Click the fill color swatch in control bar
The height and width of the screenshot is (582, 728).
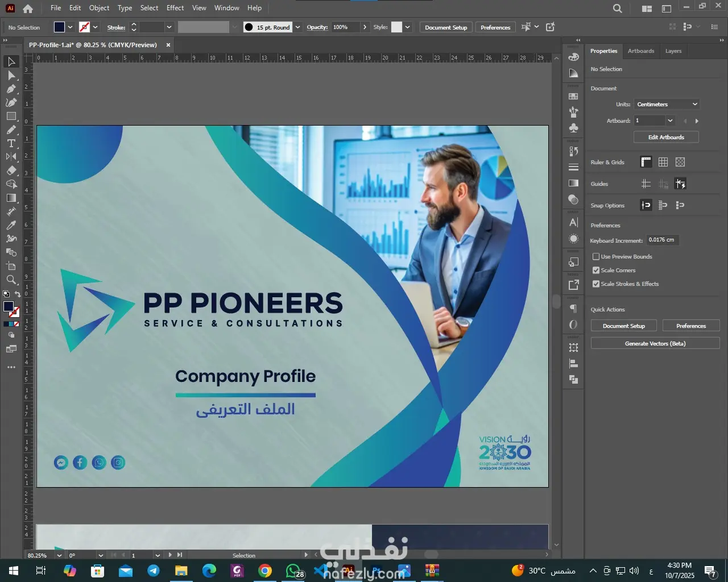(x=59, y=27)
